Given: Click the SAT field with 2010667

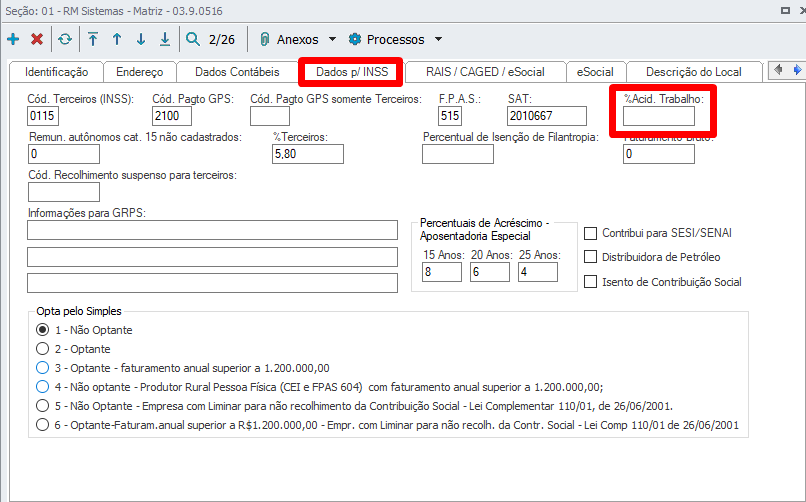Looking at the screenshot, I should pos(547,116).
